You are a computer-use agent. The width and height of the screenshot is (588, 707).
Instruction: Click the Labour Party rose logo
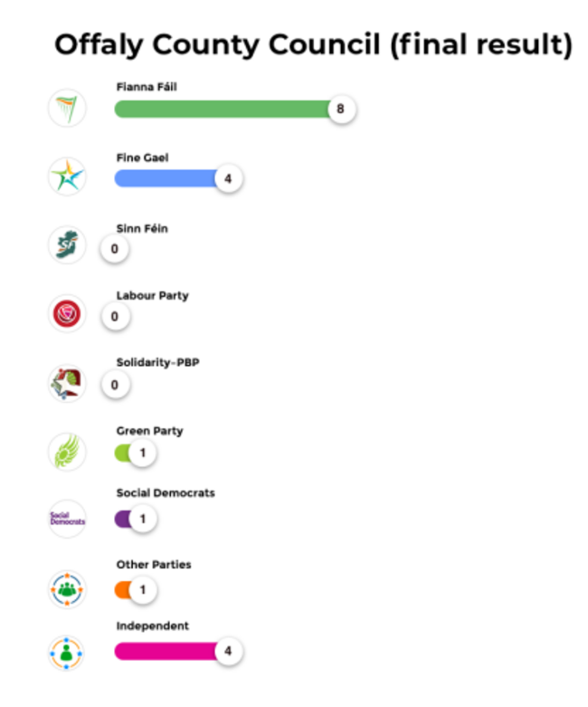point(67,314)
